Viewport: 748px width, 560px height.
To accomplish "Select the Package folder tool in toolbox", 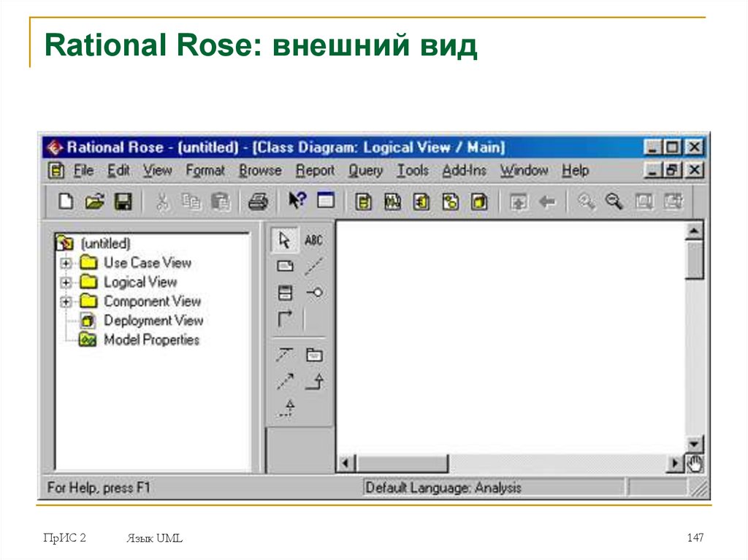I will (314, 354).
